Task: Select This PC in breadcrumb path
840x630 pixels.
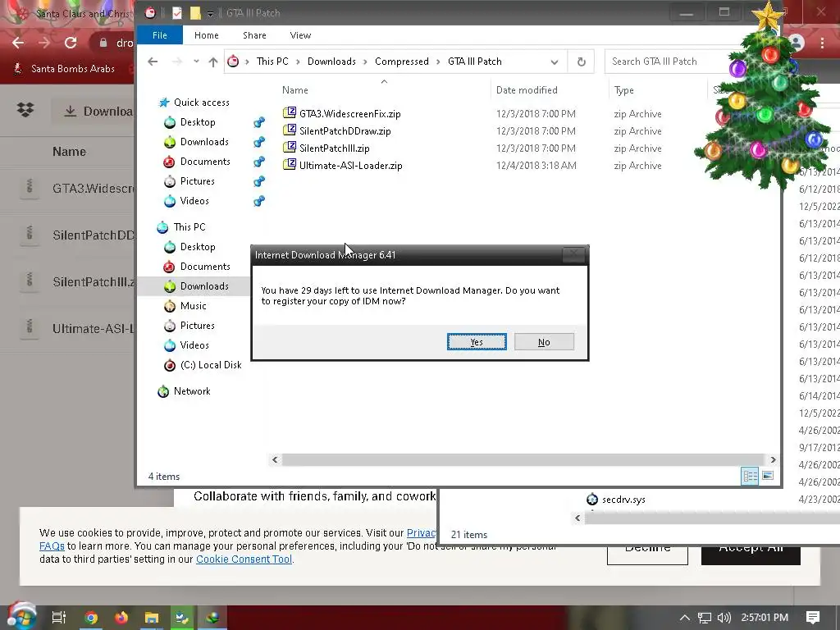Action: coord(272,62)
